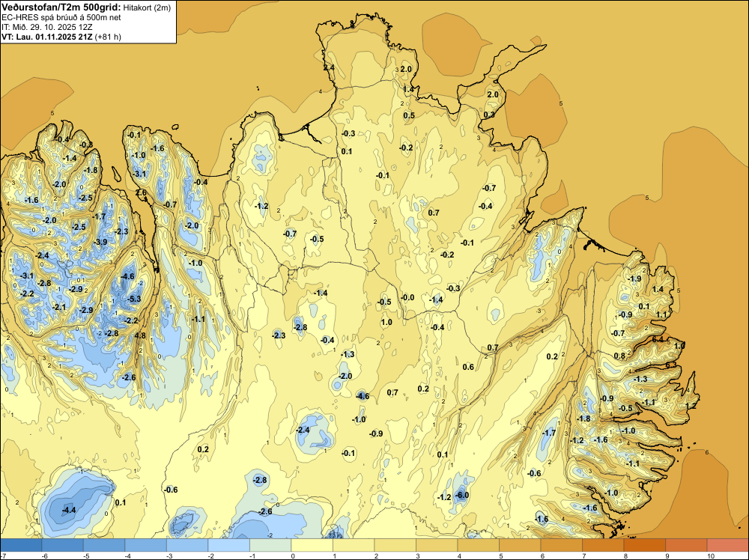Click the -4.4 temperature value label
The image size is (749, 560).
[69, 510]
